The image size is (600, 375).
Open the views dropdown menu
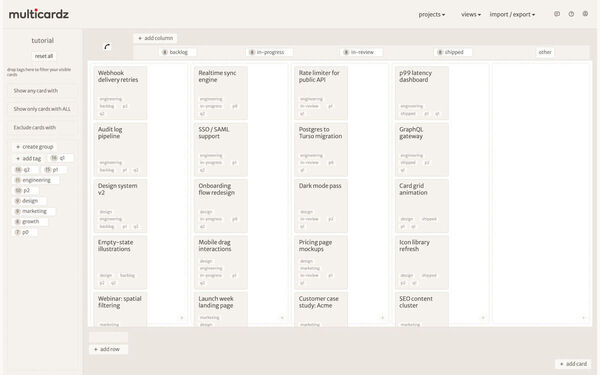coord(471,15)
